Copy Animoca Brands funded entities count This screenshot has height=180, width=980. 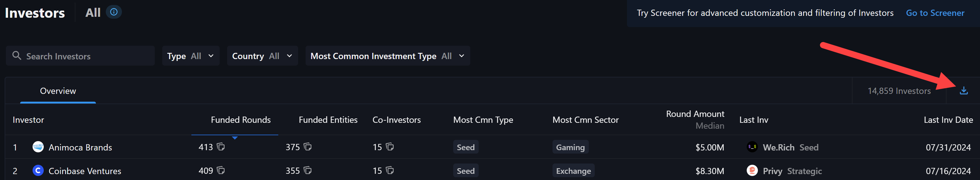tap(308, 147)
